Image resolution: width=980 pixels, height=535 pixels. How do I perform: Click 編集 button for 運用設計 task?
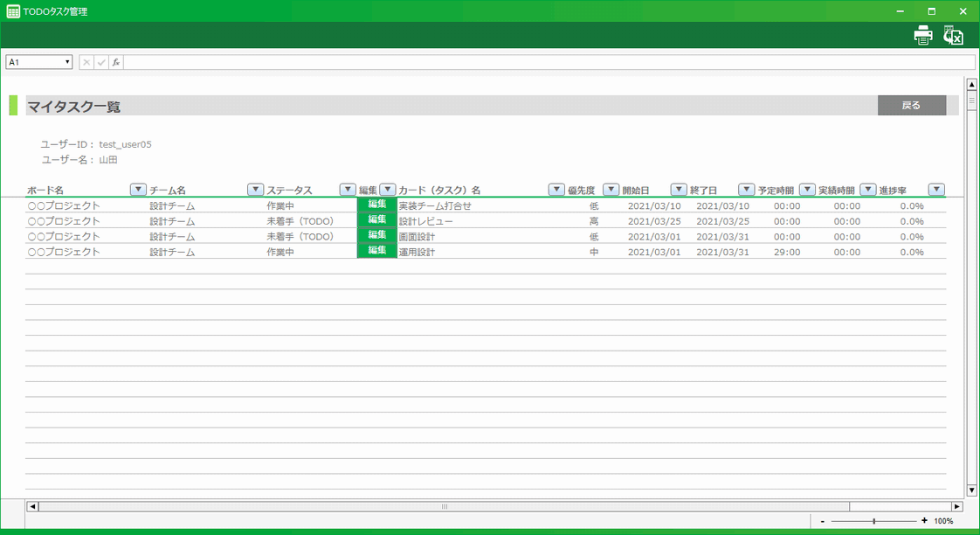coord(376,251)
